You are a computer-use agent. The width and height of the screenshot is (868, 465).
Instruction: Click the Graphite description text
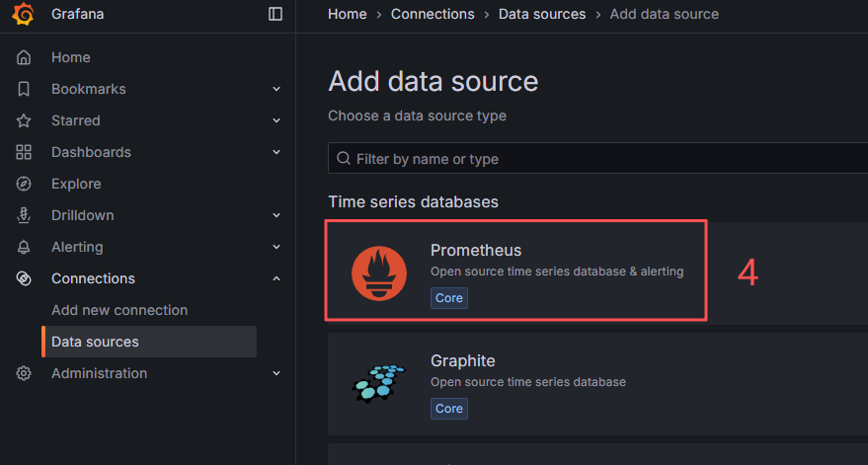click(528, 382)
